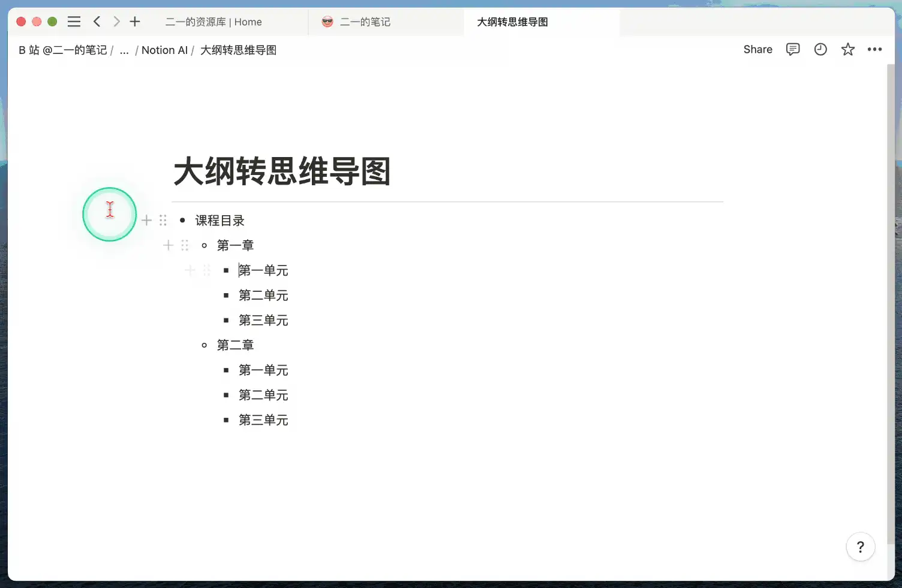
Task: Add block beside 课程目录 with plus
Action: tap(146, 221)
